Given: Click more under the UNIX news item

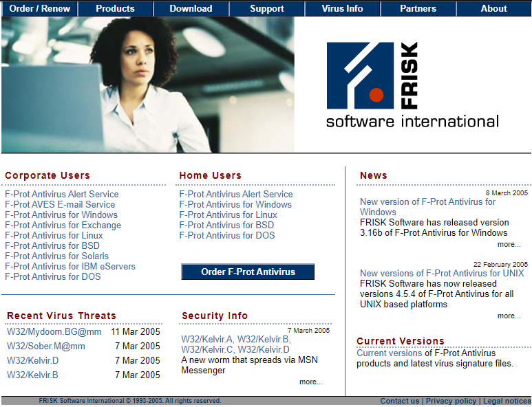Looking at the screenshot, I should (x=509, y=316).
